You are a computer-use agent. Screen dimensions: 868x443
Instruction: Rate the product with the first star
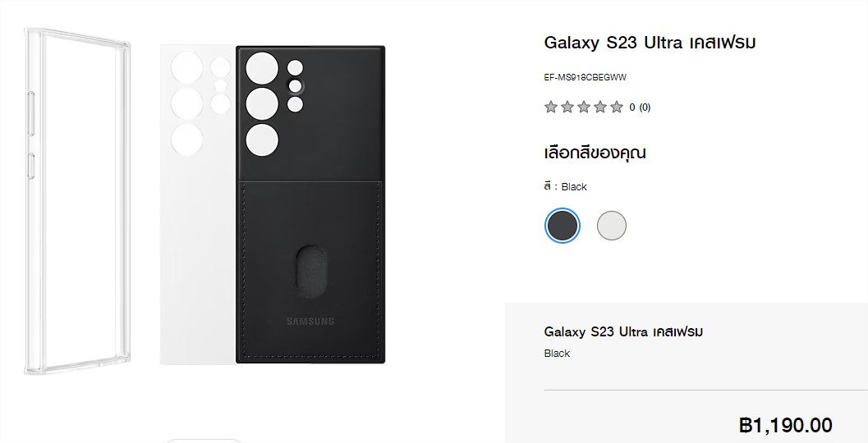click(550, 107)
